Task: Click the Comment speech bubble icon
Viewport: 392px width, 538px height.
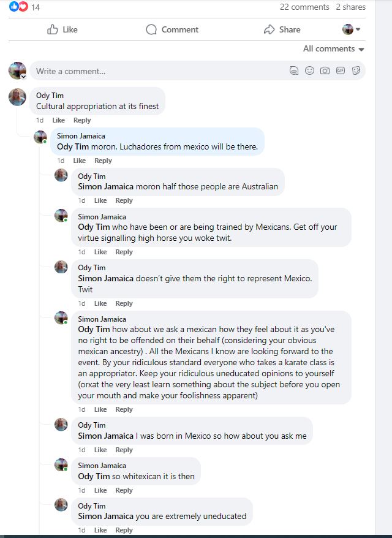Action: point(151,29)
